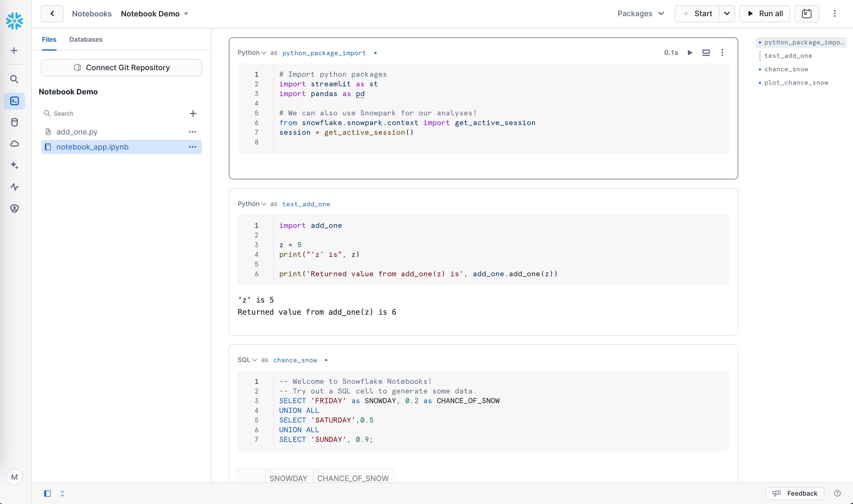Image resolution: width=853 pixels, height=504 pixels.
Task: Switch to the Databases tab
Action: click(x=86, y=39)
